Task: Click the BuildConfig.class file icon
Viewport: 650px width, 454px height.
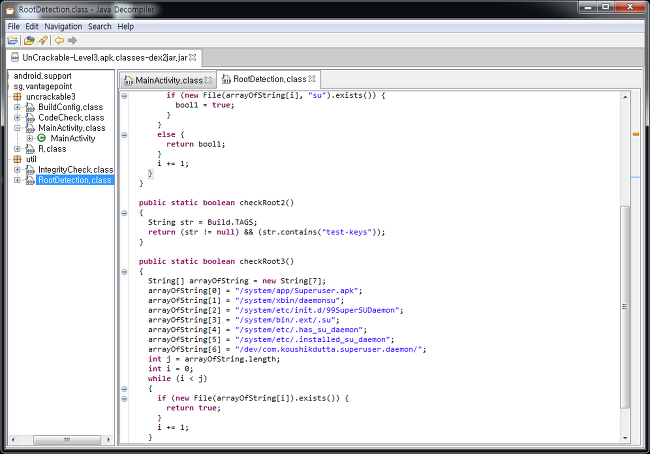Action: [x=30, y=107]
